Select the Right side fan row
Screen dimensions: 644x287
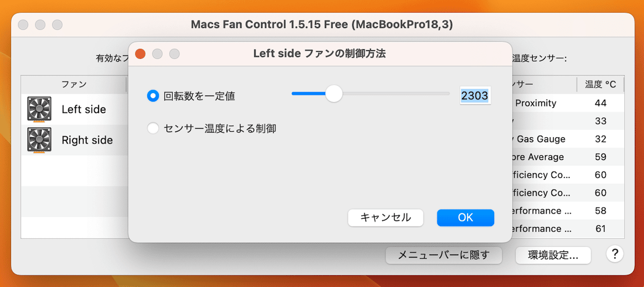[75, 140]
